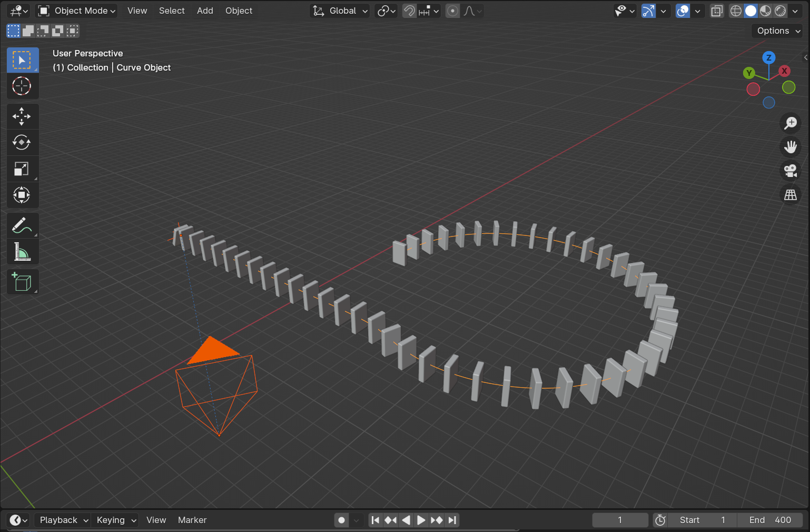Click the Y axis on navigation gizmo
The height and width of the screenshot is (532, 810).
pos(749,73)
